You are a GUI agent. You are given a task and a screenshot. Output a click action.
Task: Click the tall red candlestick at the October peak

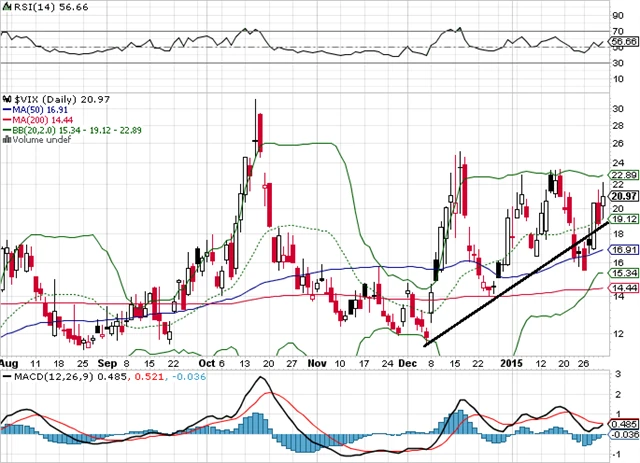261,131
